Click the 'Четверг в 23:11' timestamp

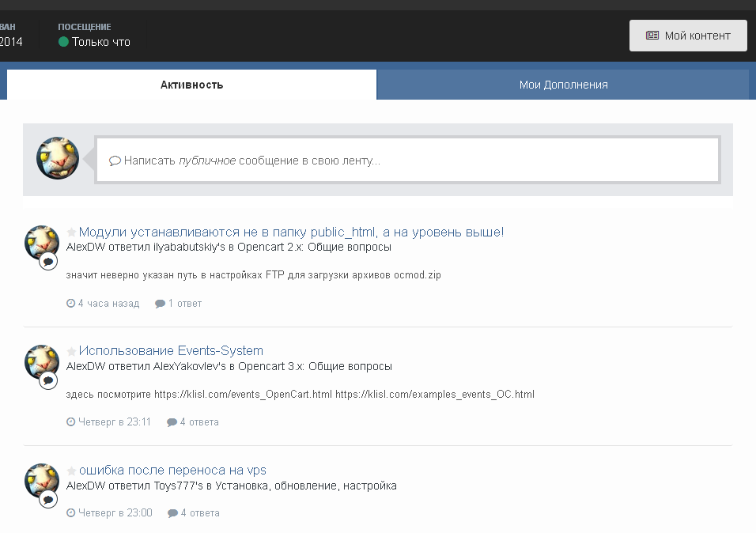(114, 422)
